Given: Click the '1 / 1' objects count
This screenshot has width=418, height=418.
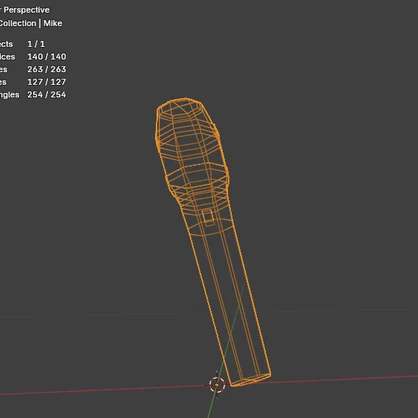Looking at the screenshot, I should [x=36, y=44].
